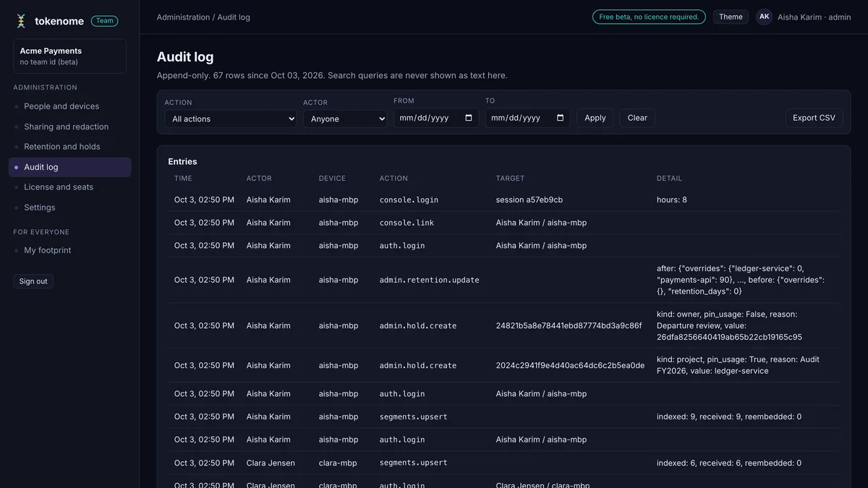Expand the All actions dropdown
Screen dimensions: 868x488
230,119
